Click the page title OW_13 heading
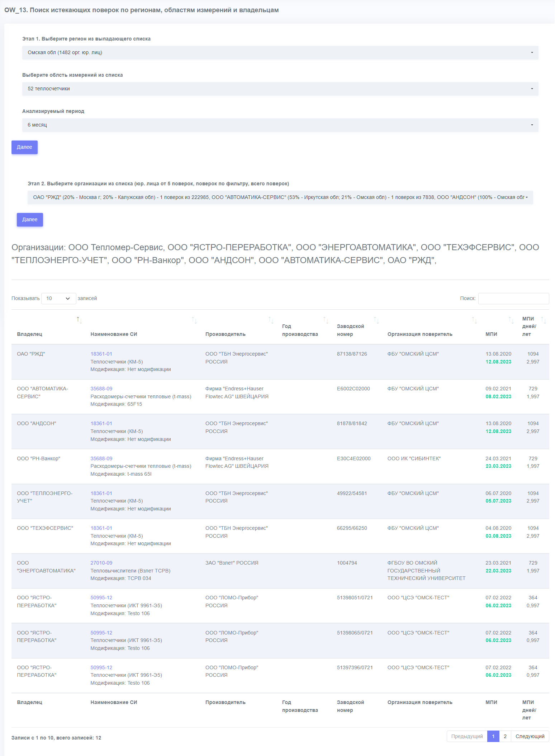555x756 pixels. [x=142, y=10]
